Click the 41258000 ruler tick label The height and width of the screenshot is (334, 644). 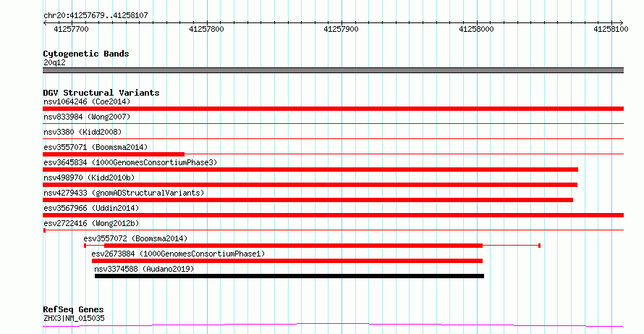476,29
